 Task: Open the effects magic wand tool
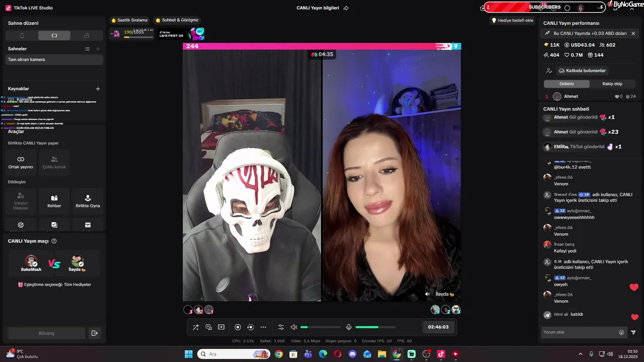196,327
